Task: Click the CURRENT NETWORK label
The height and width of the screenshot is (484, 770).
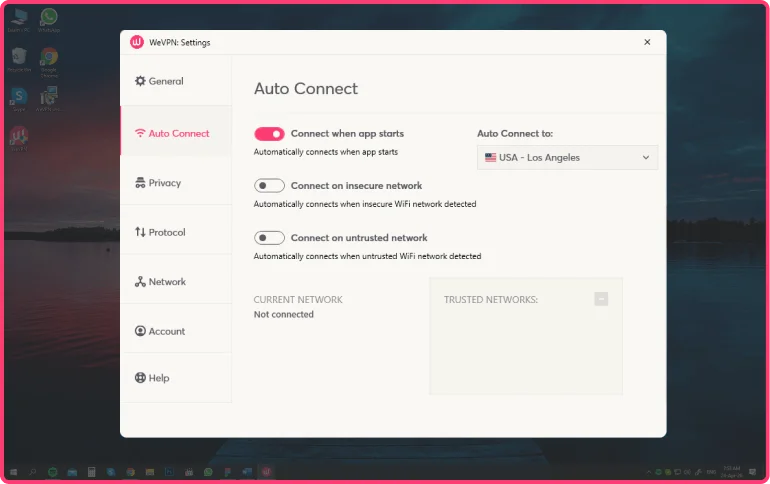Action: point(298,299)
